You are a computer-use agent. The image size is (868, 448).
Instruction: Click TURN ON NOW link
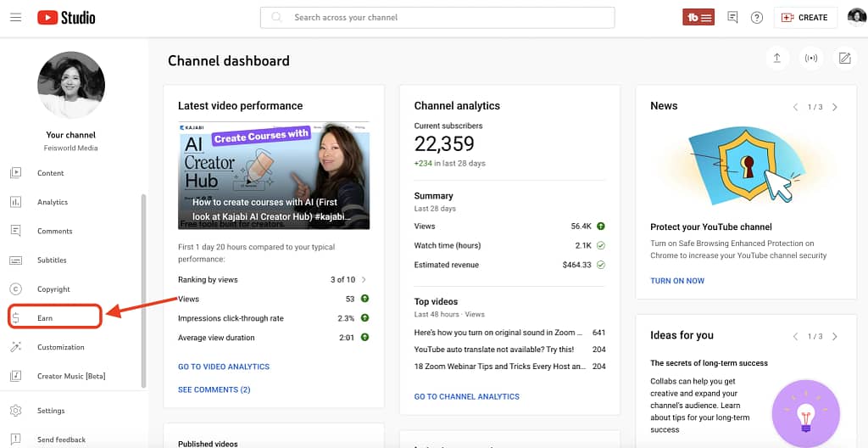677,281
